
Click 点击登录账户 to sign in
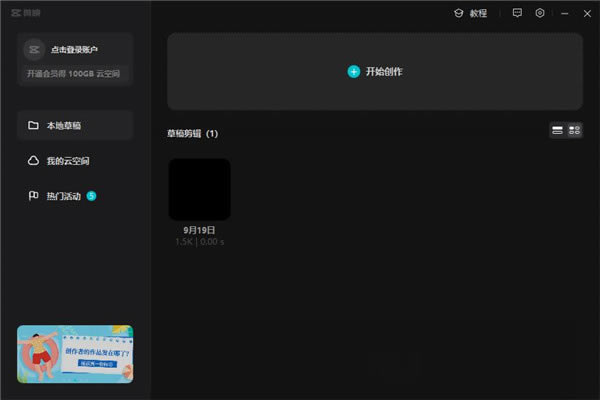(x=74, y=49)
